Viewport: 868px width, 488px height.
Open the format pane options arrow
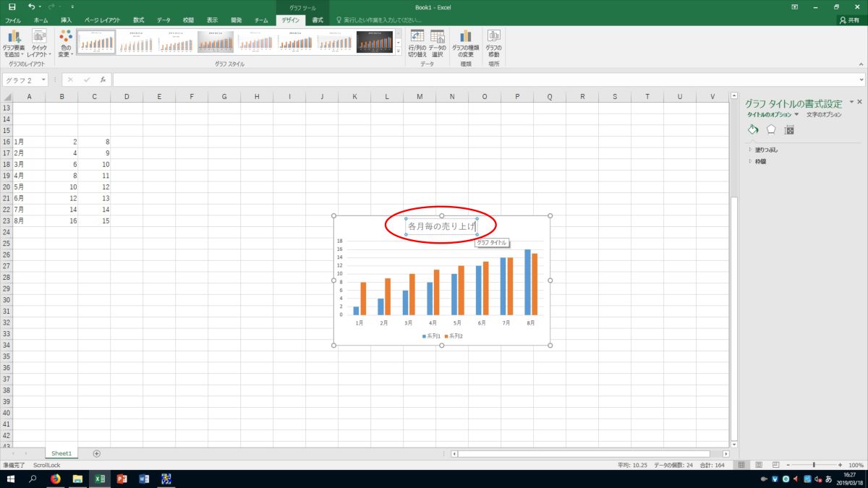[x=851, y=103]
